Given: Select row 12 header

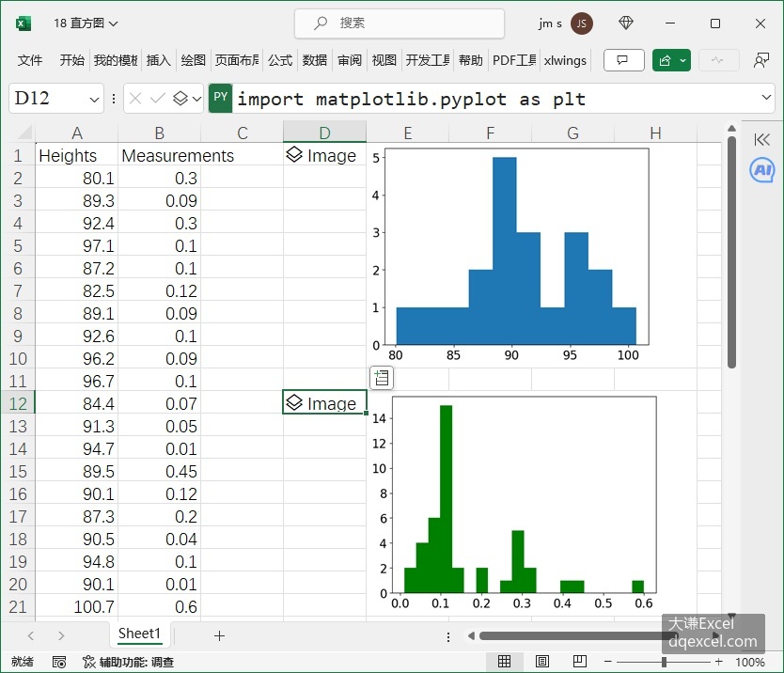Looking at the screenshot, I should (x=18, y=403).
